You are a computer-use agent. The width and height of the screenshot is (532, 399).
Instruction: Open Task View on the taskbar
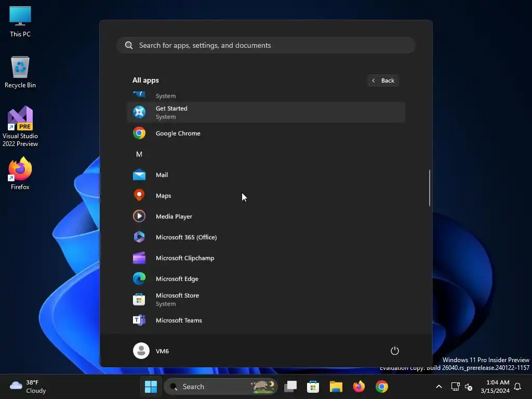[x=290, y=387]
